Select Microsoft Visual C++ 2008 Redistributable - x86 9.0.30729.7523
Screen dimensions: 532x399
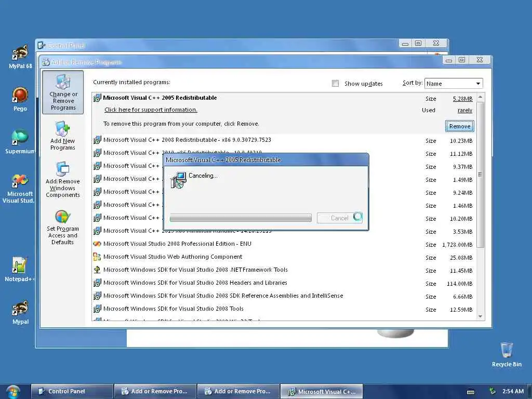point(284,140)
